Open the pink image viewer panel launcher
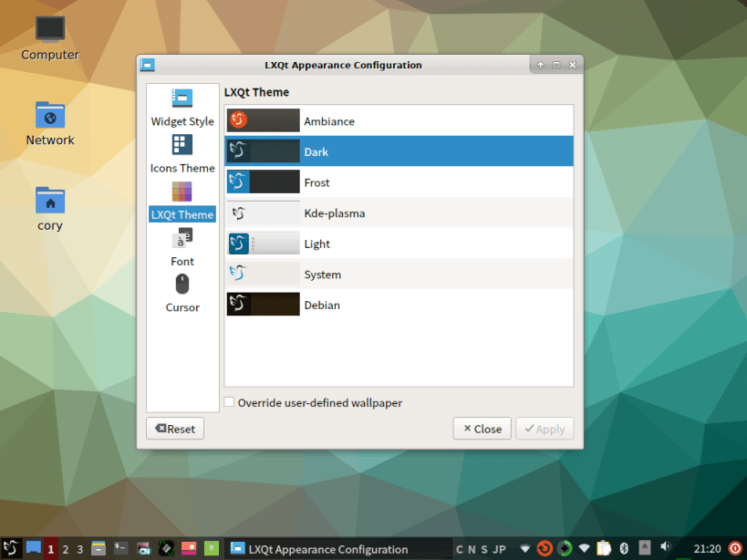The image size is (747, 560). [189, 548]
